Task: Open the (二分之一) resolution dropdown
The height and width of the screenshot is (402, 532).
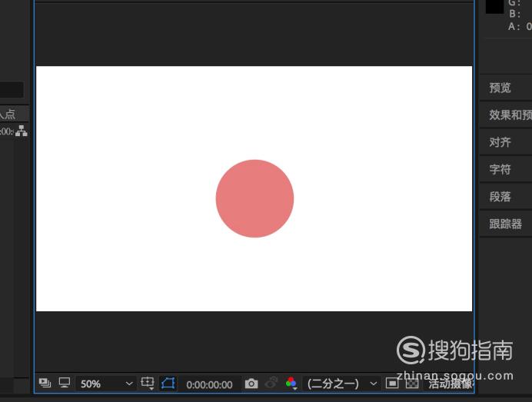Action: point(341,384)
